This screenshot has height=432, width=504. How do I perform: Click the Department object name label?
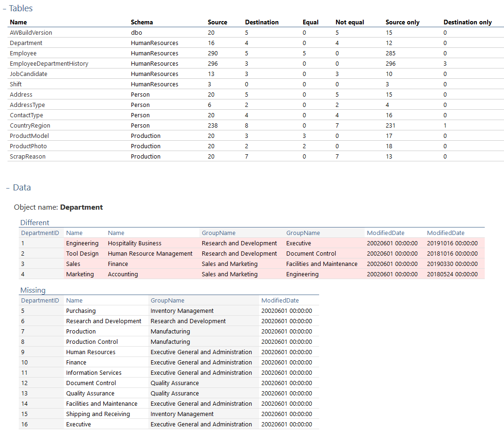click(81, 207)
